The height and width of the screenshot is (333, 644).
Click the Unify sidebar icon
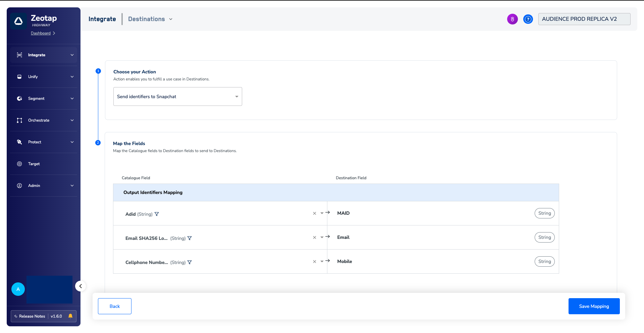point(19,77)
